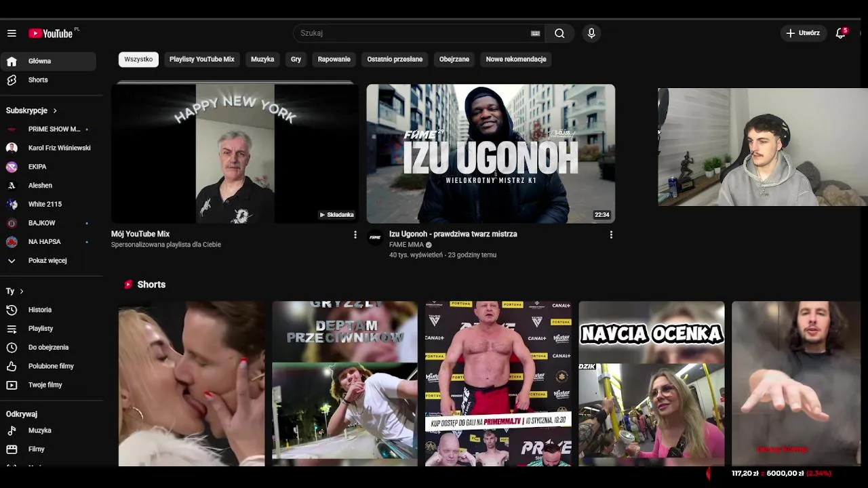
Task: Open FAME MMA channel name link
Action: 406,245
